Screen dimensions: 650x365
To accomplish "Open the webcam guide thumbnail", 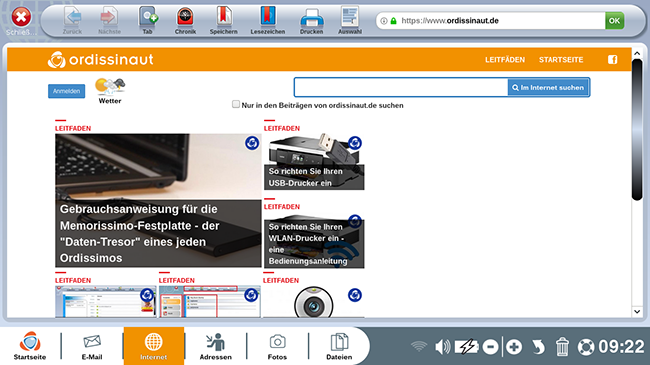I will coord(314,302).
